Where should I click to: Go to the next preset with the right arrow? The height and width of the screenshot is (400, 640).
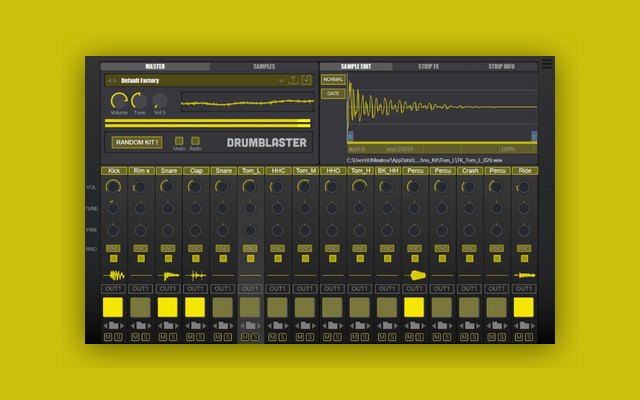[x=115, y=80]
